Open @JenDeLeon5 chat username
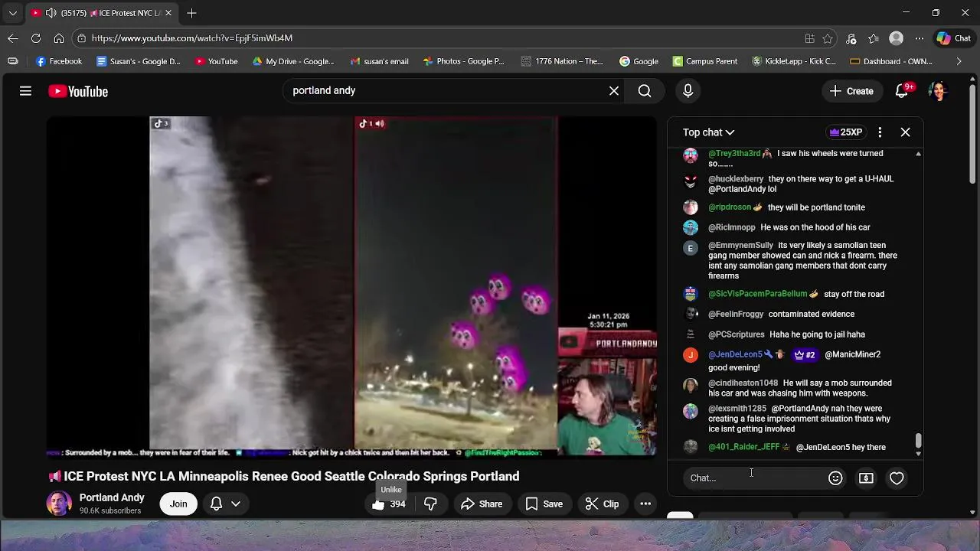 (735, 354)
